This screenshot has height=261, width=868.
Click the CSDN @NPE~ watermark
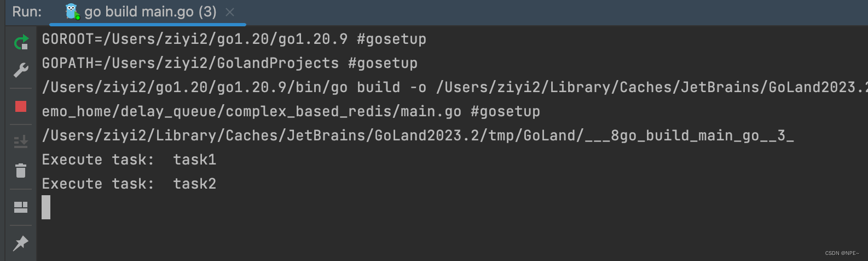coord(842,253)
